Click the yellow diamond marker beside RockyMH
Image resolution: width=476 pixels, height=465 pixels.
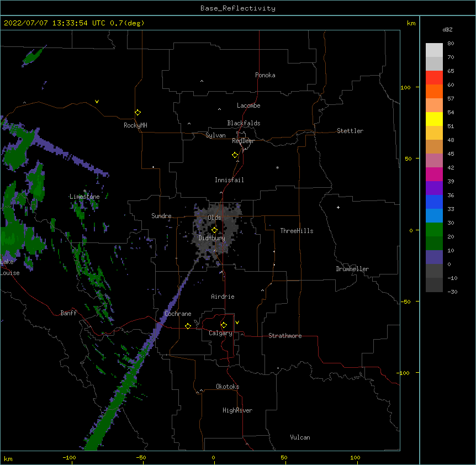[138, 113]
